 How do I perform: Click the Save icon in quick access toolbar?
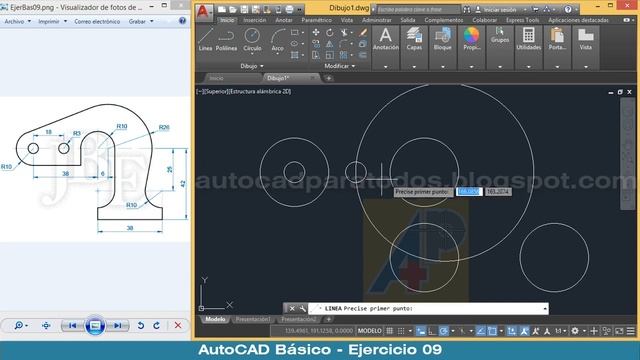point(244,9)
